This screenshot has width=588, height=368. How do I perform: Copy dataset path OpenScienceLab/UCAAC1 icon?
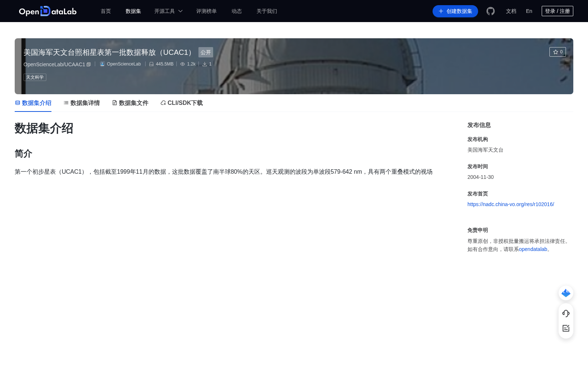(x=89, y=64)
